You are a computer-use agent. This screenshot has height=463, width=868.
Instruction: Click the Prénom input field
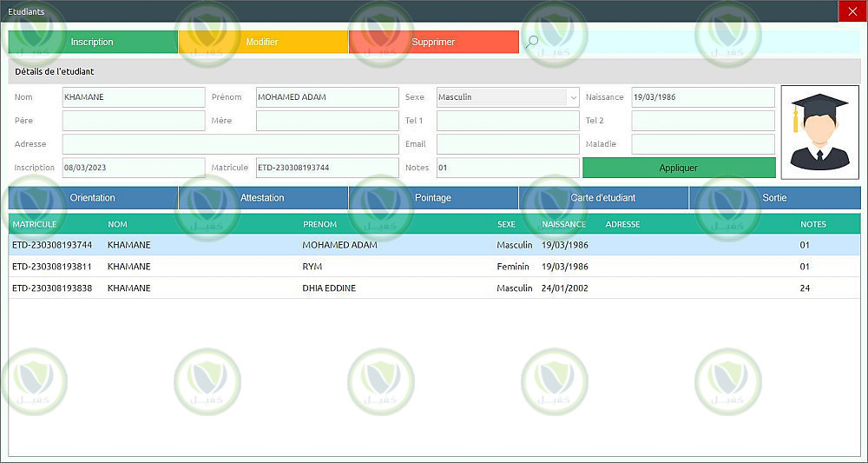327,97
